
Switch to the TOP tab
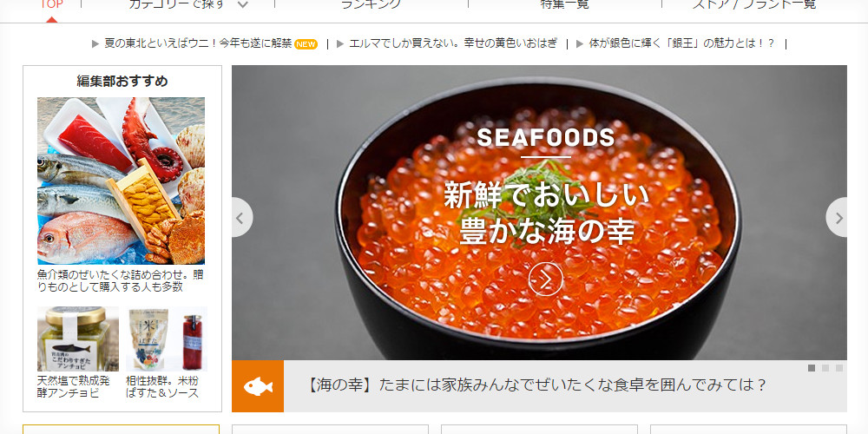[51, 5]
